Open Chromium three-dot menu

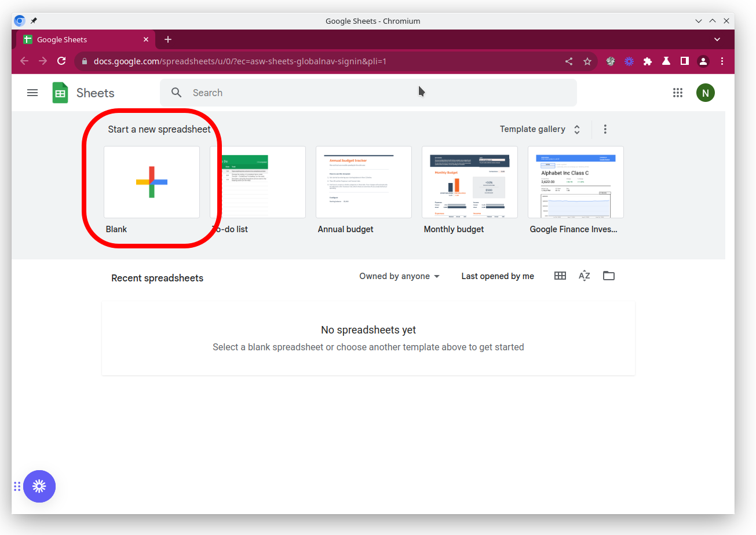pyautogui.click(x=722, y=61)
